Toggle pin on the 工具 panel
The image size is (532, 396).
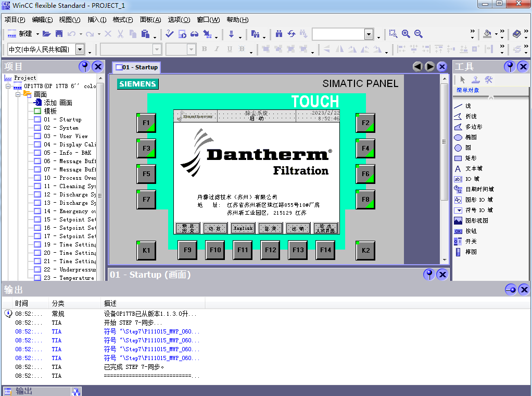(x=510, y=67)
